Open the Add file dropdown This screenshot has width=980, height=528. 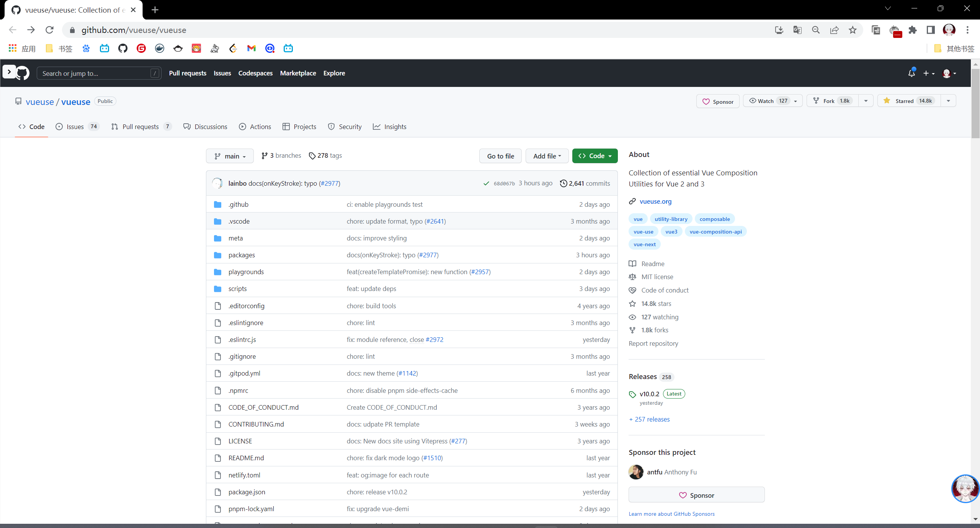point(547,156)
